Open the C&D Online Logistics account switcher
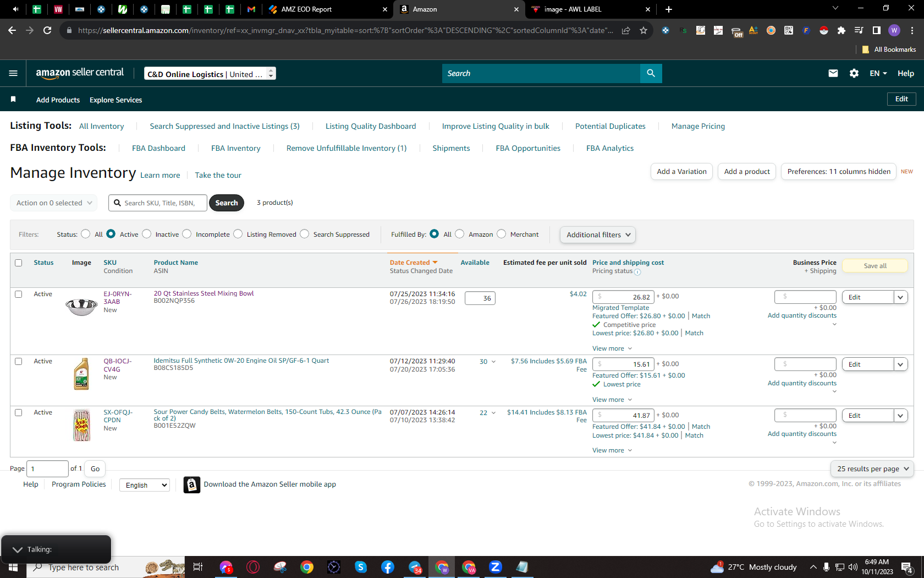 (210, 73)
